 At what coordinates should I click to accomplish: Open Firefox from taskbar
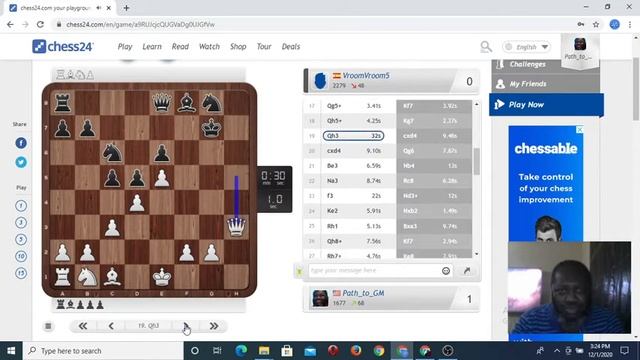coord(356,351)
